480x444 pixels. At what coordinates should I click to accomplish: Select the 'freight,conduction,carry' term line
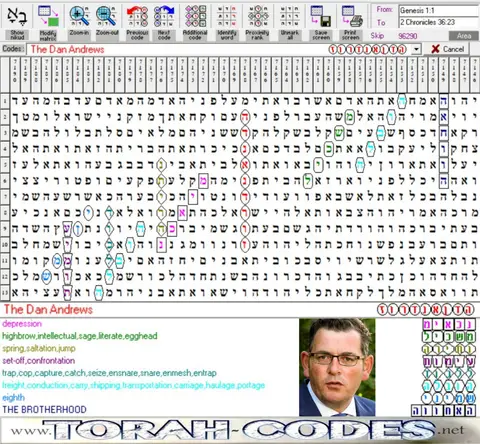point(133,385)
